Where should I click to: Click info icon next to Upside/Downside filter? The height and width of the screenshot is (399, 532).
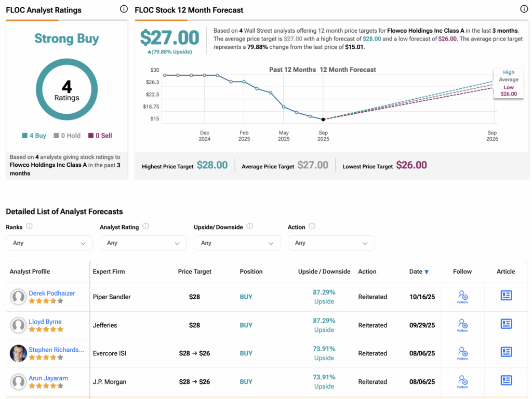click(250, 226)
